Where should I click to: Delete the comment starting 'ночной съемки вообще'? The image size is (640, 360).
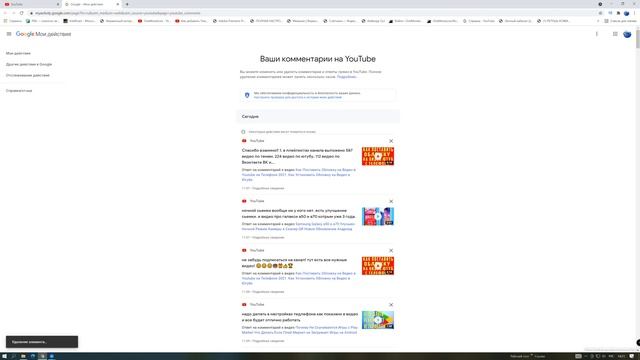pos(391,201)
